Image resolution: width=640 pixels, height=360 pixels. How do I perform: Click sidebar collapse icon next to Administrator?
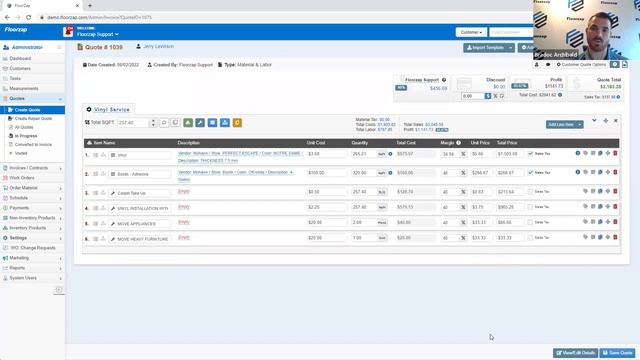pos(59,47)
